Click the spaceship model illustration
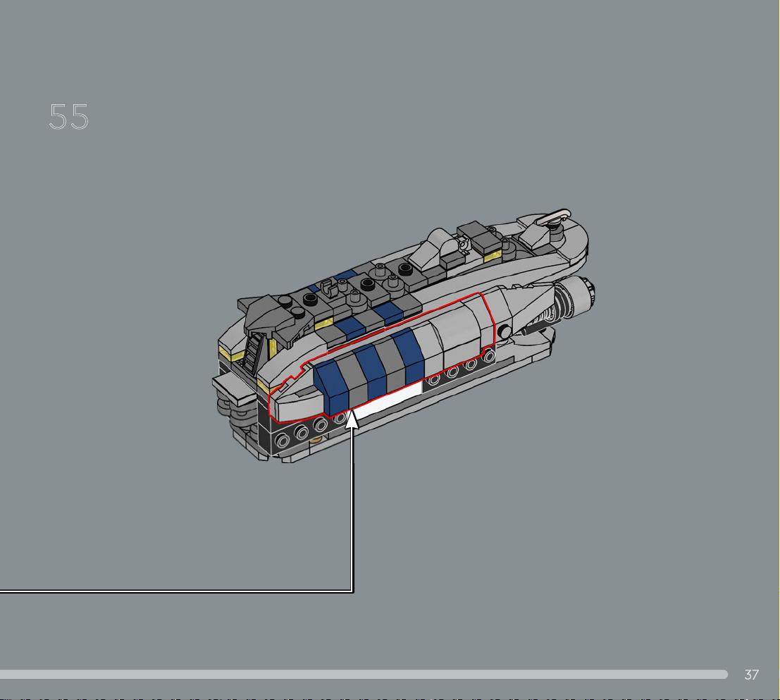This screenshot has width=780, height=700. click(x=404, y=336)
